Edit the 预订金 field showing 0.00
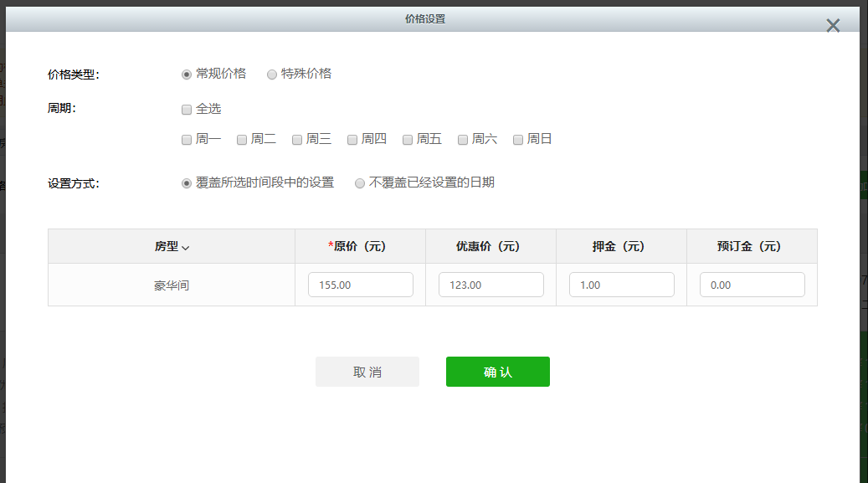The image size is (868, 483). pyautogui.click(x=752, y=285)
